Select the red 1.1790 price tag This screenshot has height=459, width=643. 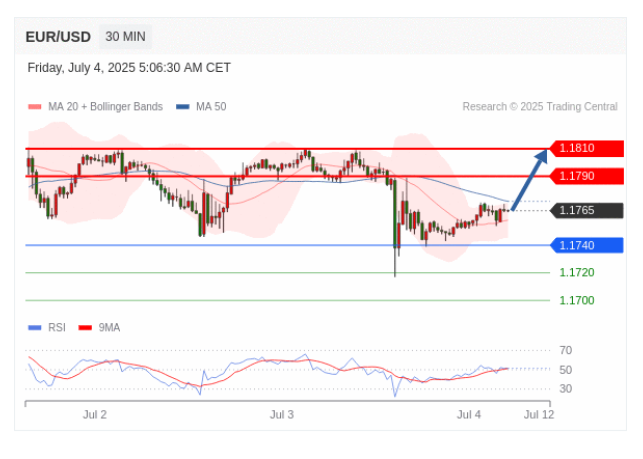pyautogui.click(x=587, y=176)
